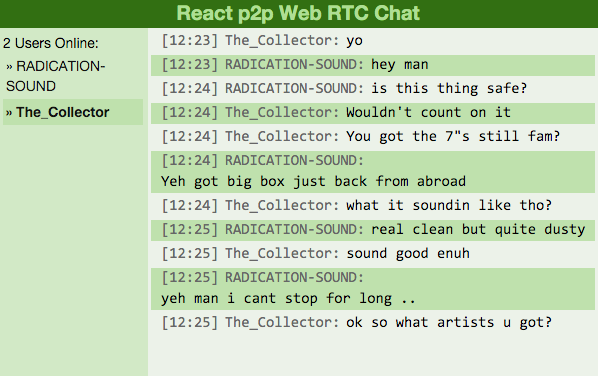Image resolution: width=600 pixels, height=376 pixels.
Task: Select RADICATION-SOUND in the users list
Action: pyautogui.click(x=73, y=76)
